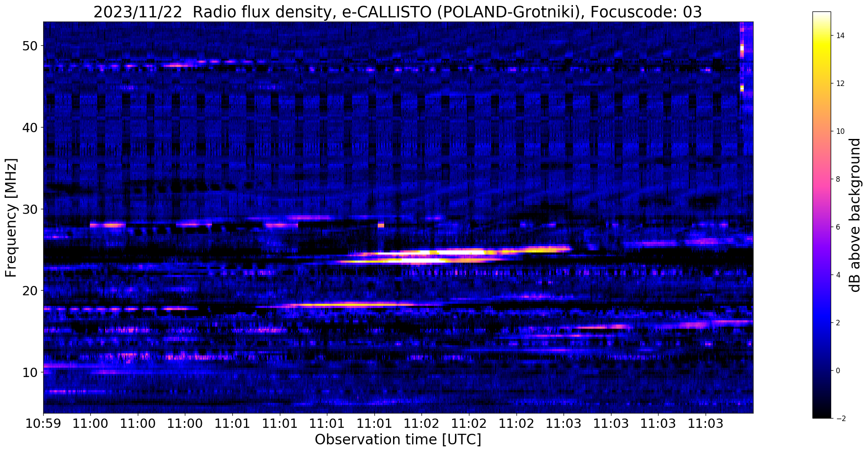Click the 10 MHz frequency tick label
The height and width of the screenshot is (452, 868).
click(30, 372)
